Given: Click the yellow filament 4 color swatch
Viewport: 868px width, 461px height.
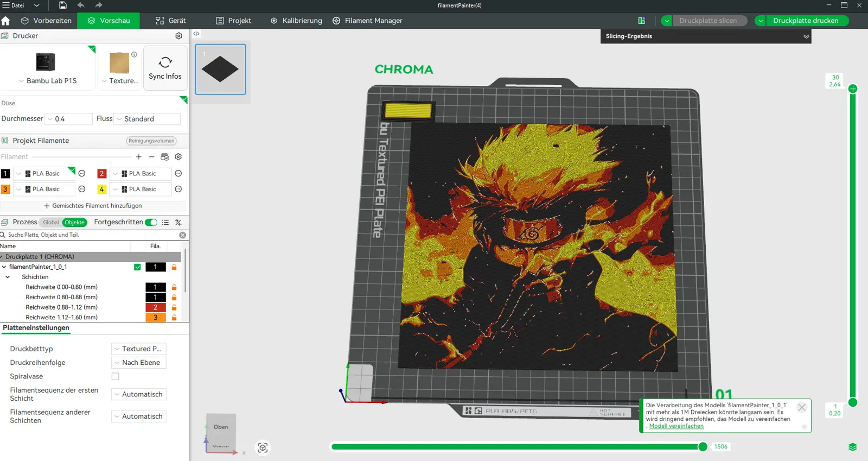Looking at the screenshot, I should click(101, 189).
